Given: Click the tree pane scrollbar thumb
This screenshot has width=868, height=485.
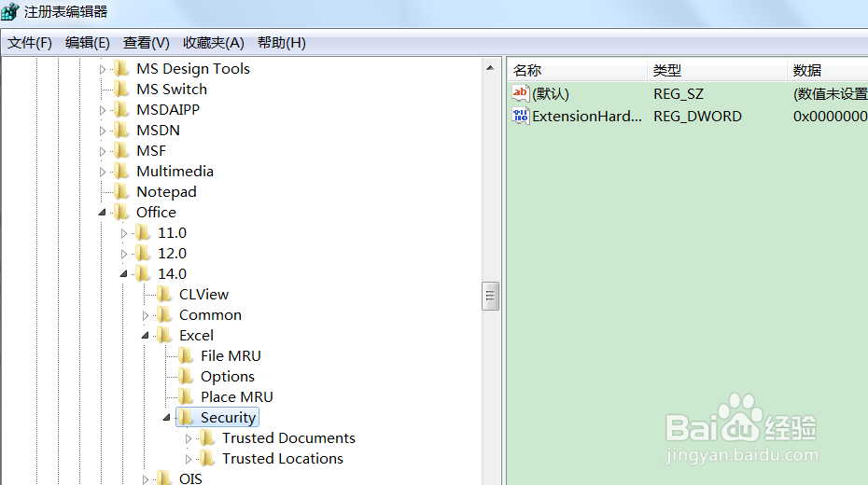Looking at the screenshot, I should [x=490, y=296].
